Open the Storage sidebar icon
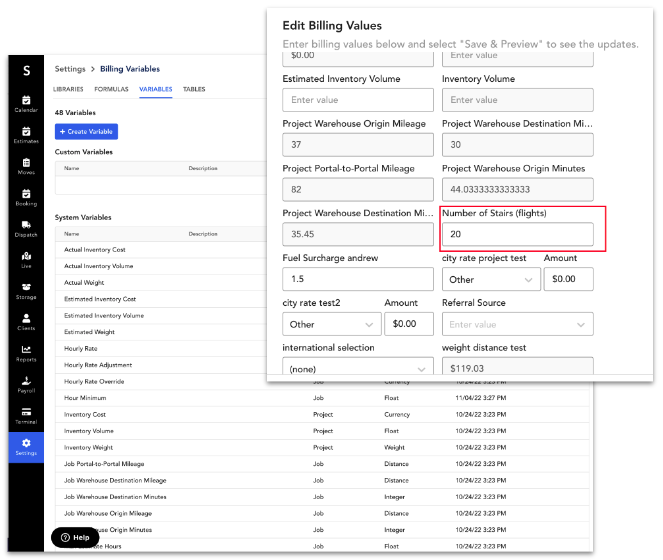This screenshot has width=663, height=560. pos(26,290)
